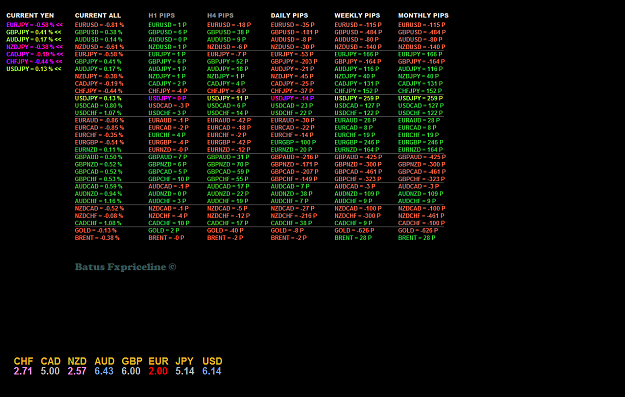Click EURGBP = 100 P under DAILY PIPS
Screen dimensions: 625x397
pyautogui.click(x=293, y=142)
